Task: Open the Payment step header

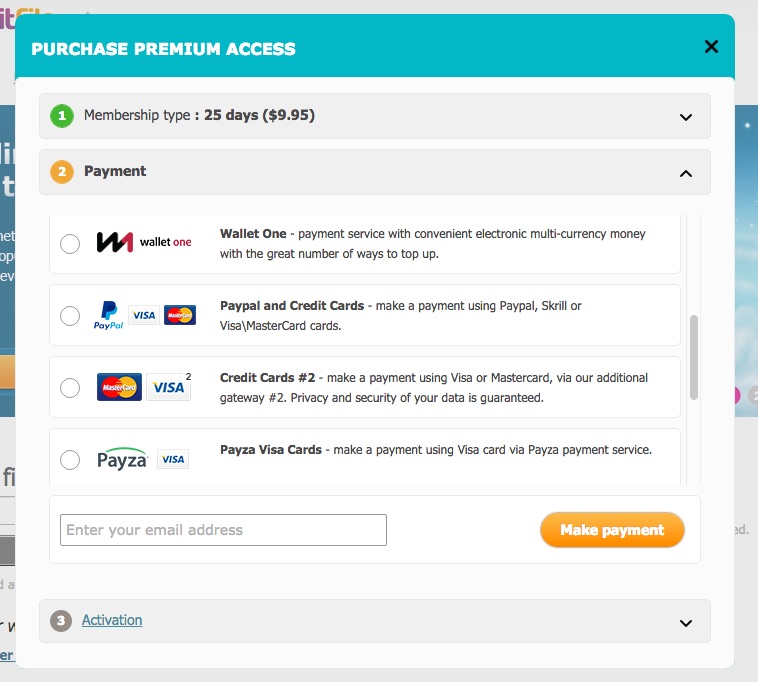Action: tap(115, 171)
